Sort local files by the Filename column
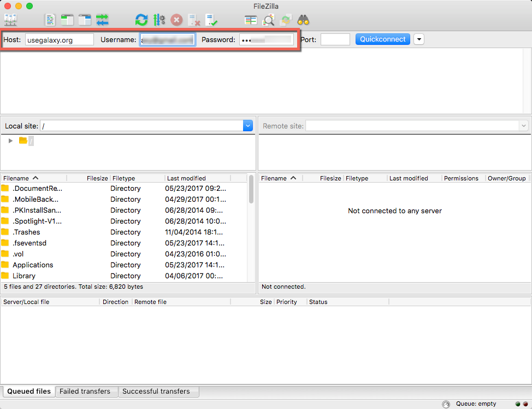Image resolution: width=532 pixels, height=409 pixels. (x=34, y=178)
